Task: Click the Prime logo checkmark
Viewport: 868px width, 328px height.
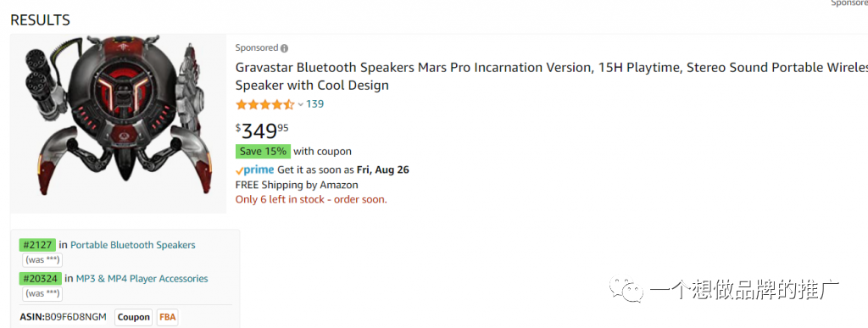Action: [239, 170]
